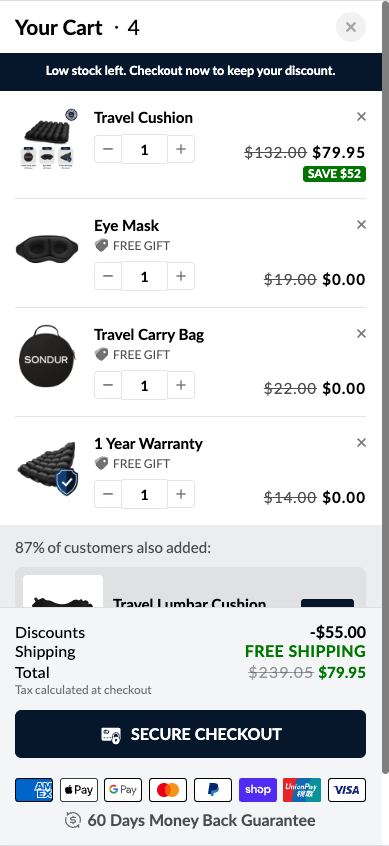Select the Shop Pay payment icon
This screenshot has height=846, width=389.
[x=257, y=790]
